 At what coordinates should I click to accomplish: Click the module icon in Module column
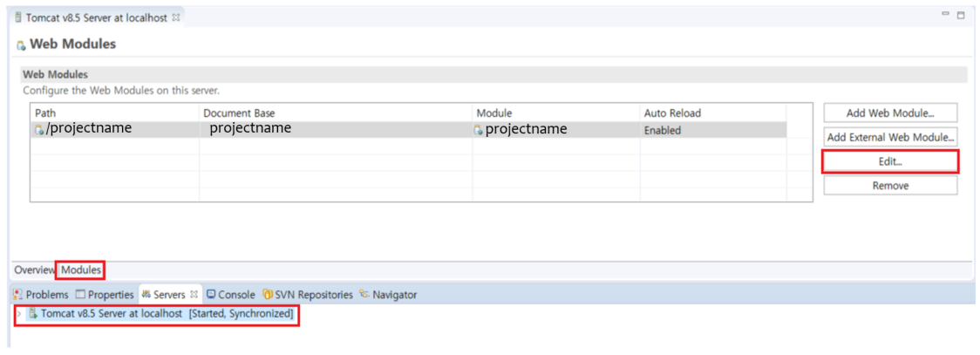[479, 130]
